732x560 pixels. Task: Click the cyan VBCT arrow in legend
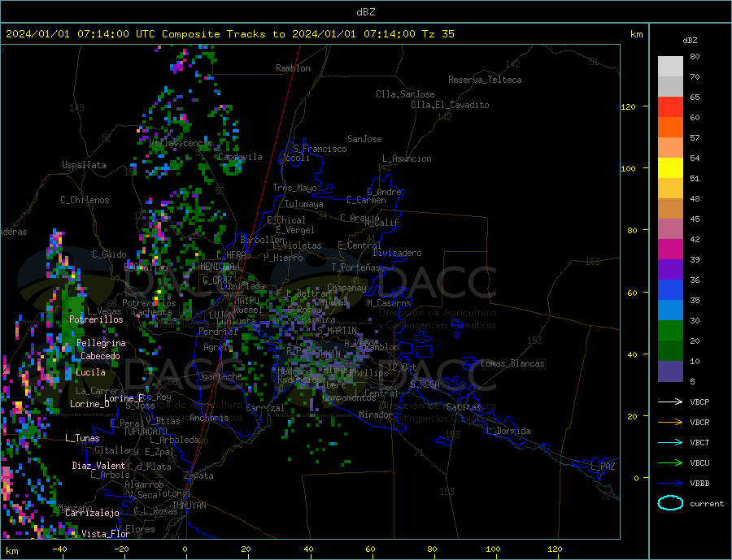pyautogui.click(x=670, y=442)
